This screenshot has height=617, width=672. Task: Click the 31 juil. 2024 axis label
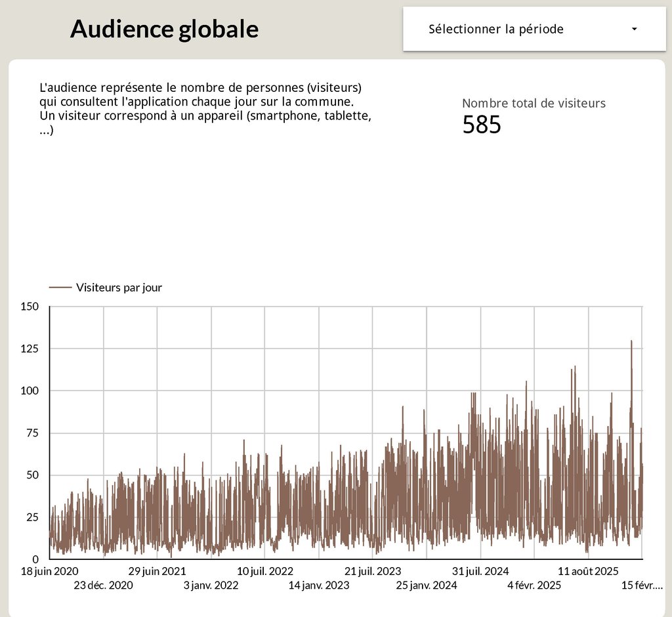pyautogui.click(x=480, y=571)
